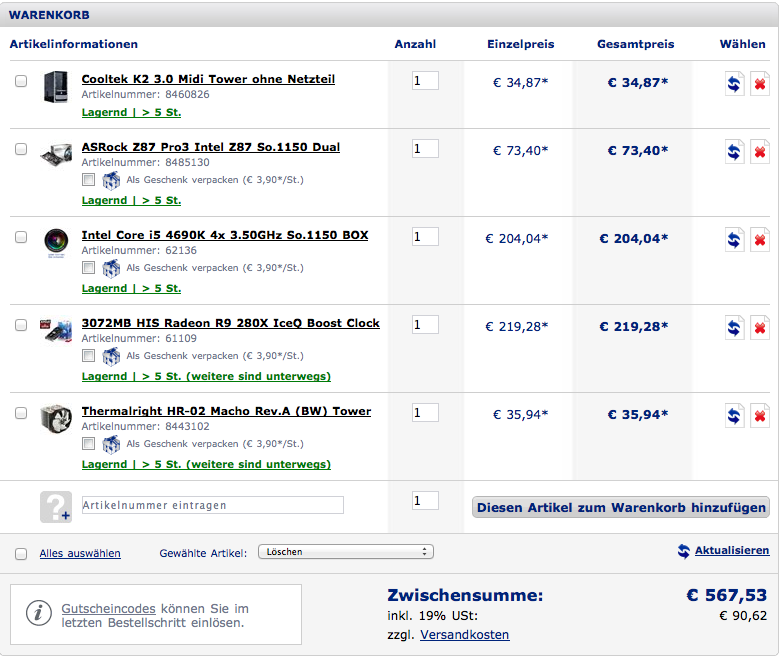Screen dimensions: 779x659
Task: Open Thermalright HR-02 Macho product link
Action: coord(226,411)
